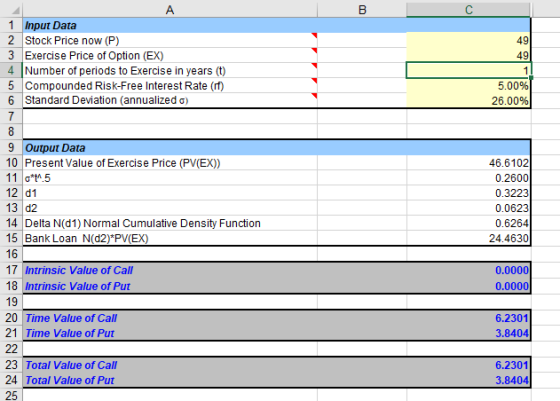Select 'Present Value of Exercise Price' label

tap(170, 163)
